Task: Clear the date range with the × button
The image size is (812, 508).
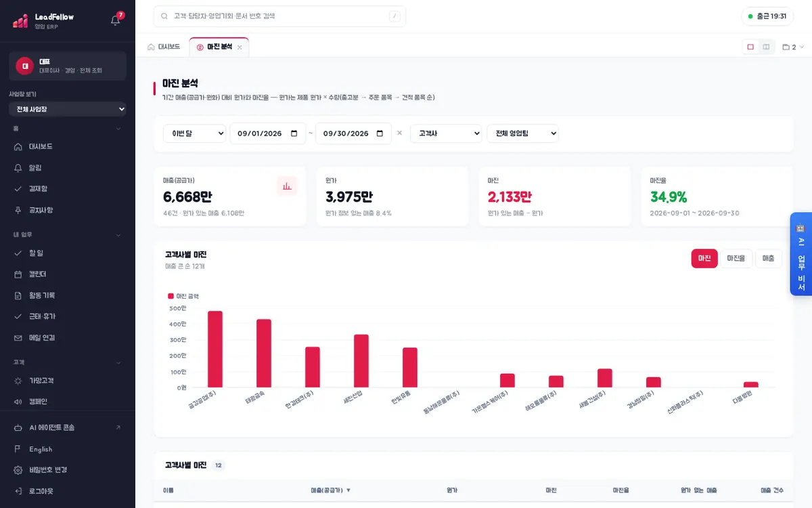Action: [399, 133]
